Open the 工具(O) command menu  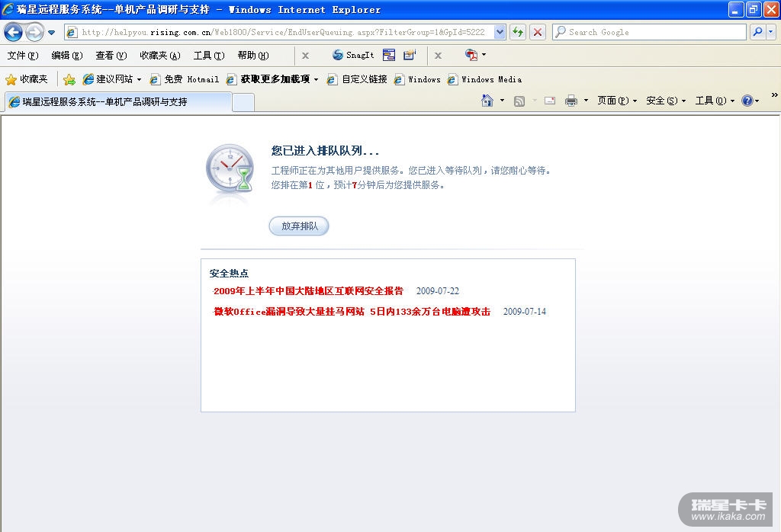(715, 101)
